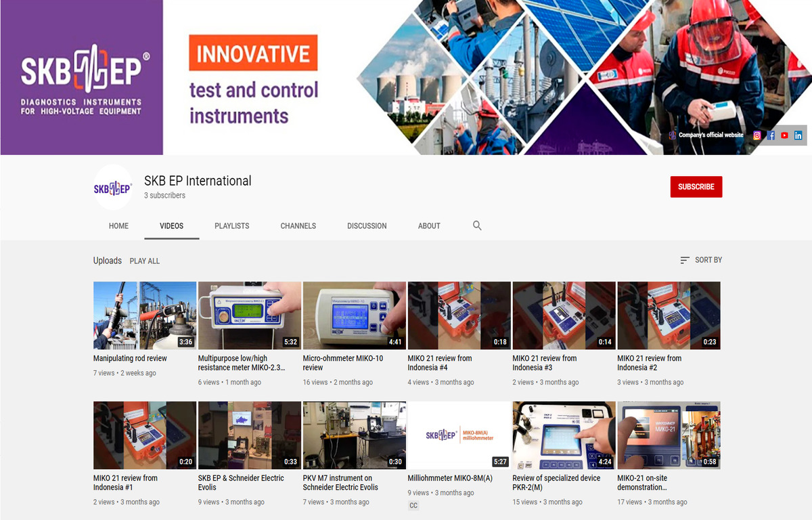Screen dimensions: 812x520
Task: Switch to the Playlists tab
Action: point(231,226)
